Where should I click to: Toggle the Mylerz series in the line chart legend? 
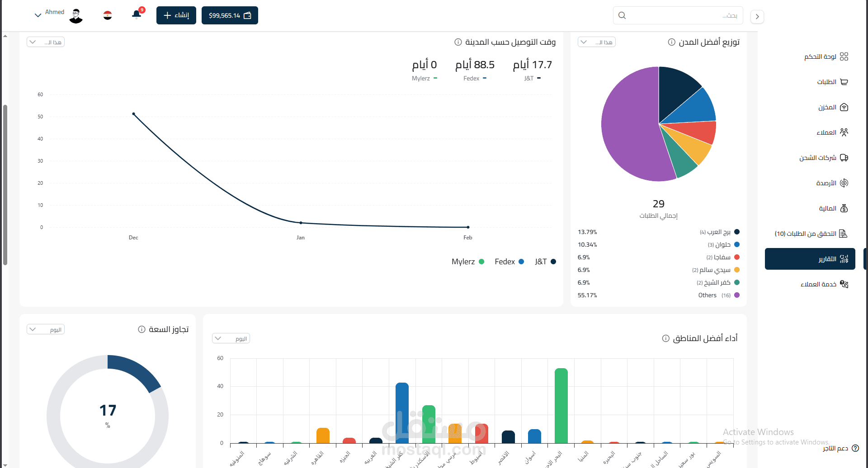click(468, 262)
